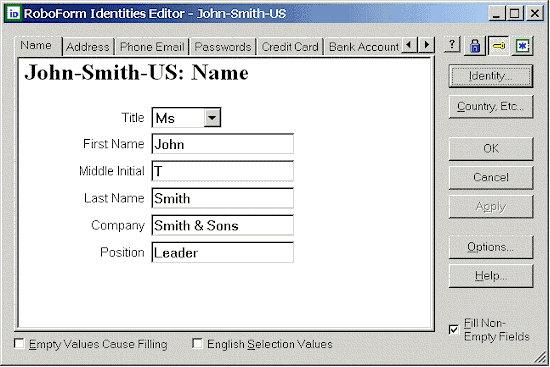550x367 pixels.
Task: Open the Options... button
Action: pos(491,247)
